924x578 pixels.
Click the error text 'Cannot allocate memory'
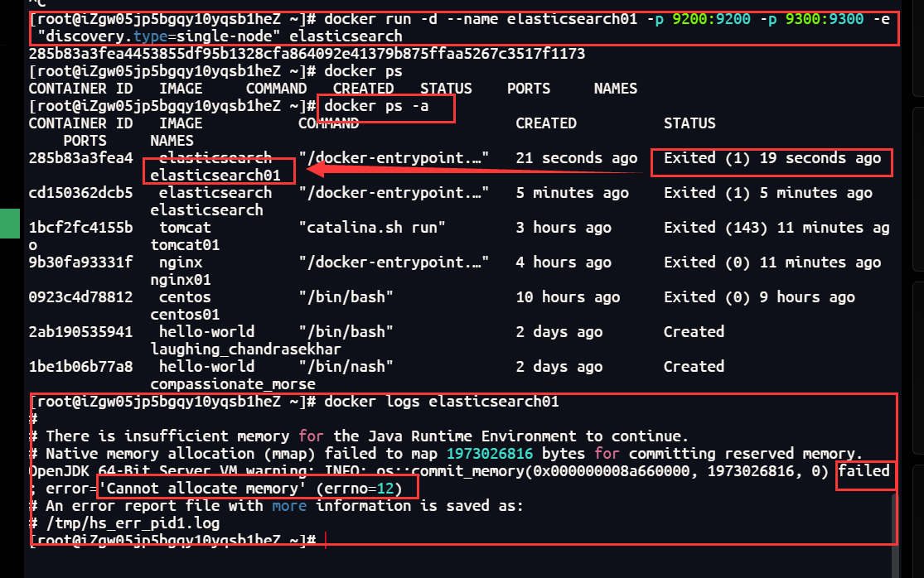202,489
